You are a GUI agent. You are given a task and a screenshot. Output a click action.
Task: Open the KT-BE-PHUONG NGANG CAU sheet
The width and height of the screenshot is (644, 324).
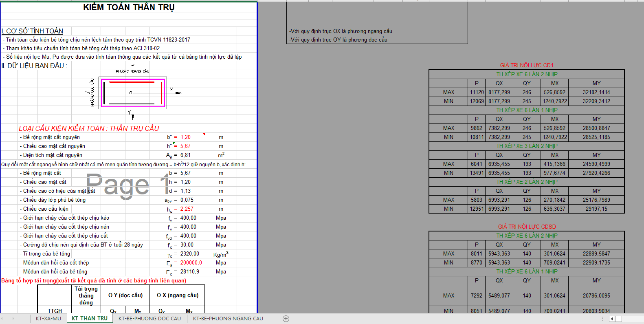point(228,319)
